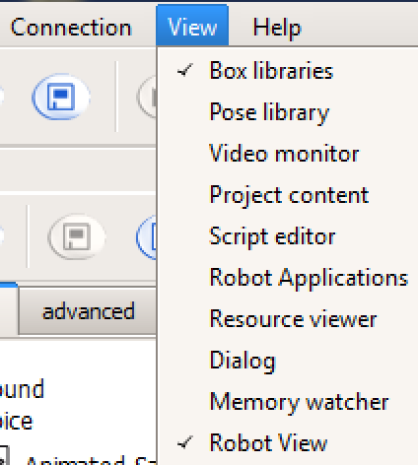
Task: Select Robot Applications in the View menu
Action: point(309,278)
